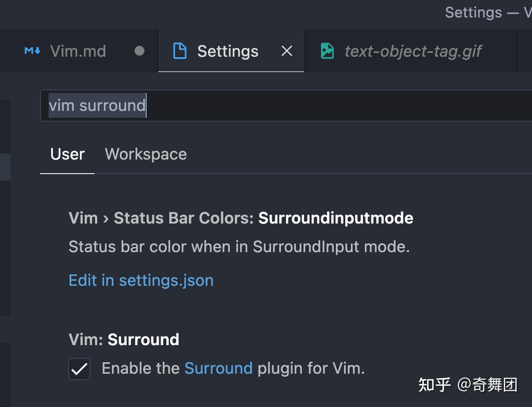The height and width of the screenshot is (407, 532).
Task: Uncheck the Enable Surround plugin checkbox
Action: click(79, 369)
